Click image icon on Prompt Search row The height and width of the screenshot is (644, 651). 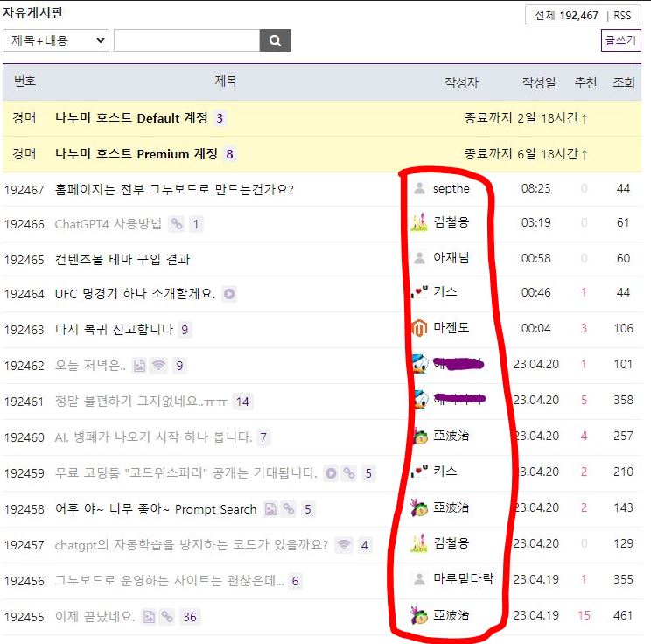(x=270, y=509)
